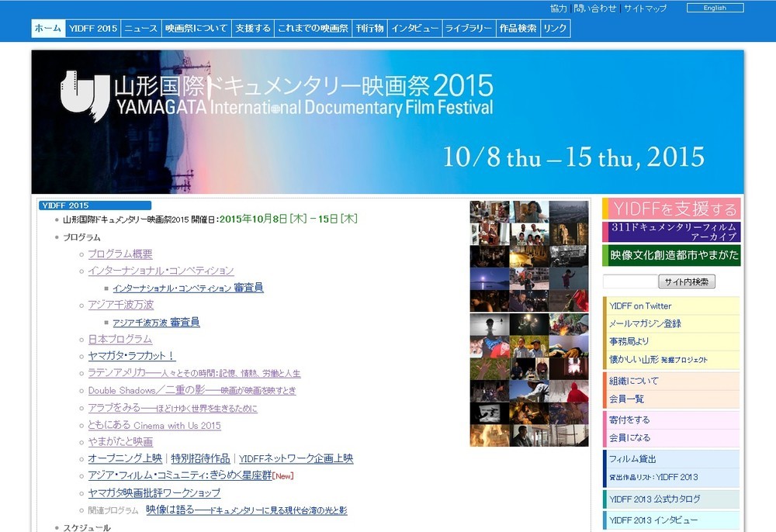Click the 311ドキュメンタリーフィルムアーカイブ banner
This screenshot has height=532, width=776.
click(x=671, y=231)
